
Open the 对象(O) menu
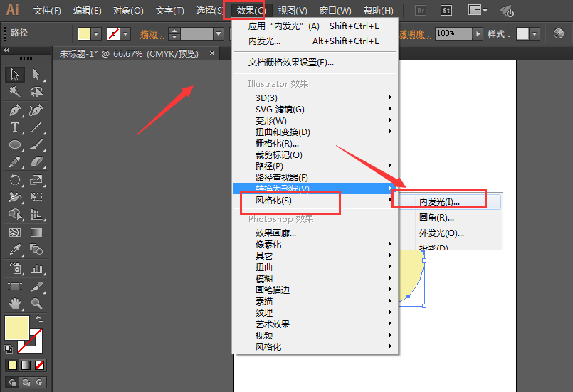128,11
